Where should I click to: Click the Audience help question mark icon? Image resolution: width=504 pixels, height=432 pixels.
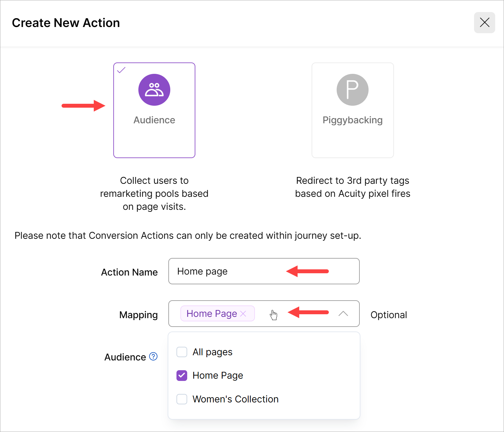[x=153, y=357]
